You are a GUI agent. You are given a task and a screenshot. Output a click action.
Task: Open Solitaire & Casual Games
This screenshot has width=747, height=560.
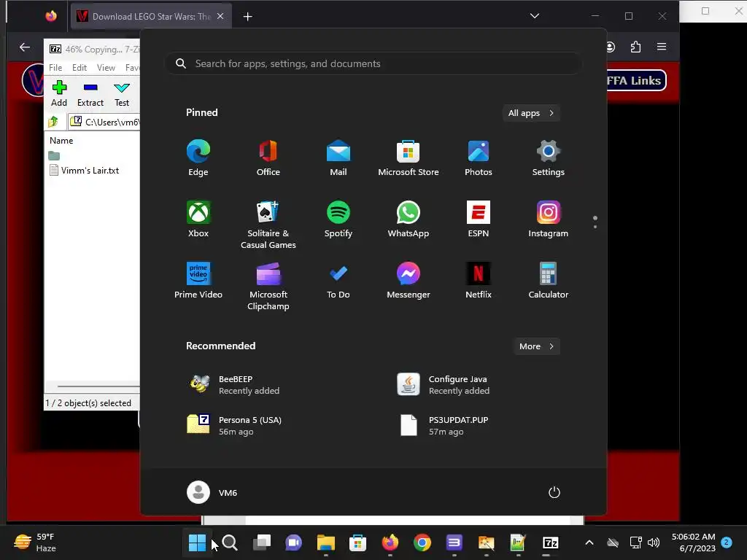click(x=268, y=225)
